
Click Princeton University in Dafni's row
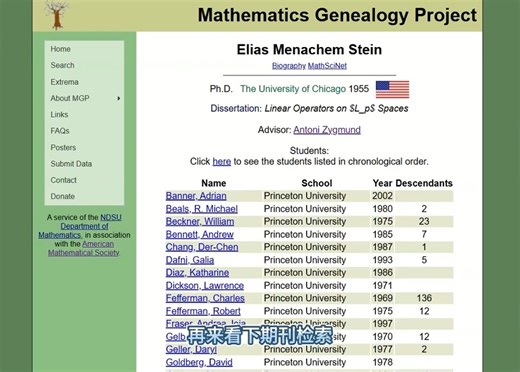pyautogui.click(x=305, y=260)
